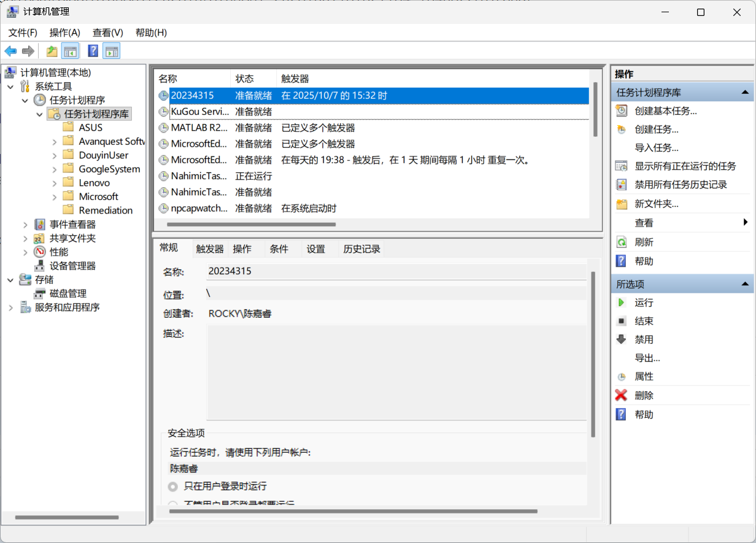
Task: Sort by the 触发器 column header
Action: pos(433,79)
